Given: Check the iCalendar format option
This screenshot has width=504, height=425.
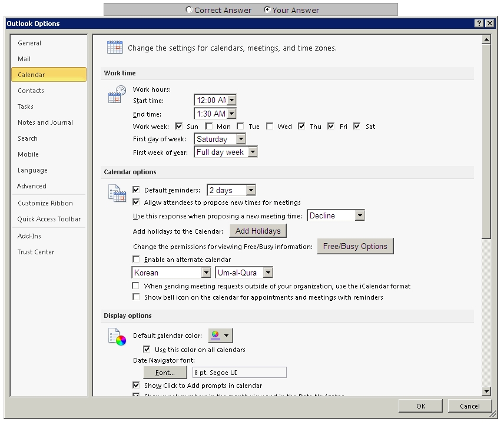Looking at the screenshot, I should coord(136,285).
